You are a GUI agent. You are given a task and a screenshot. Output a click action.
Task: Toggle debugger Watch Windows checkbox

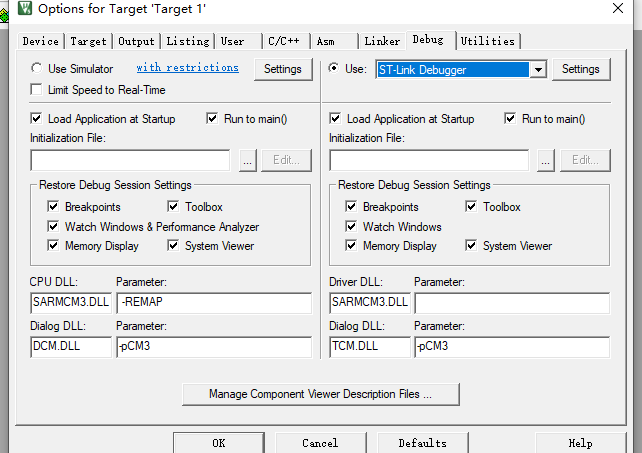351,226
